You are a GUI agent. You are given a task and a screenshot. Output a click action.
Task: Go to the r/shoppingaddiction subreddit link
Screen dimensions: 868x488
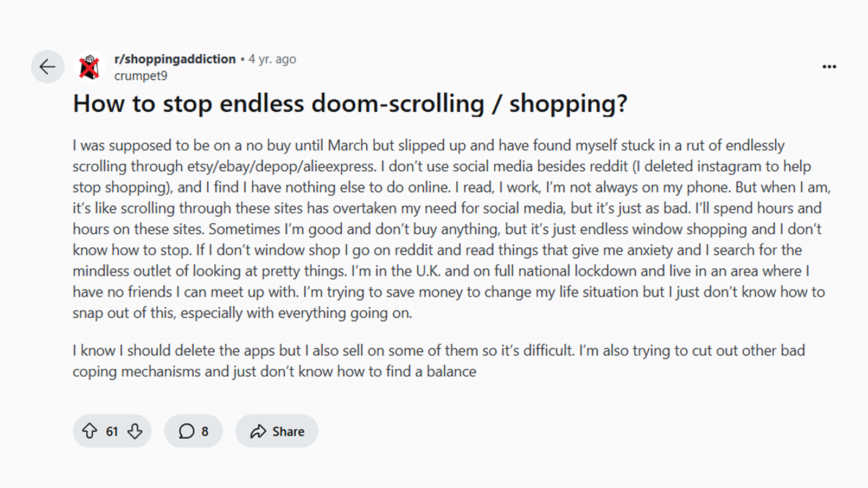click(x=175, y=59)
